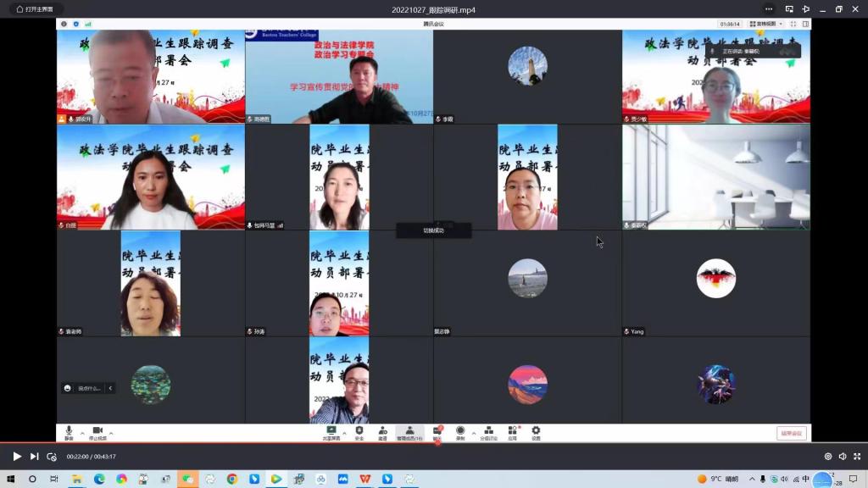Screen dimensions: 868x488
Task: Toggle the camera with the stop video button
Action: tap(97, 432)
